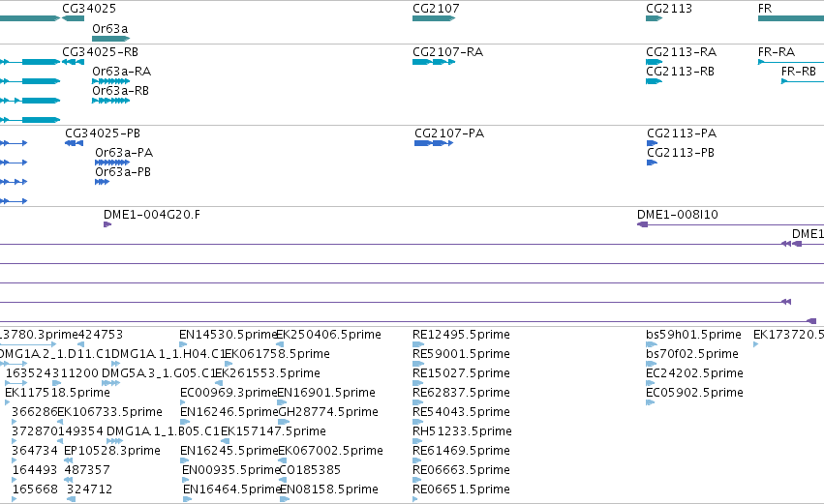Image resolution: width=824 pixels, height=504 pixels.
Task: Select EST EN16464.5prime
Action: [x=231, y=489]
